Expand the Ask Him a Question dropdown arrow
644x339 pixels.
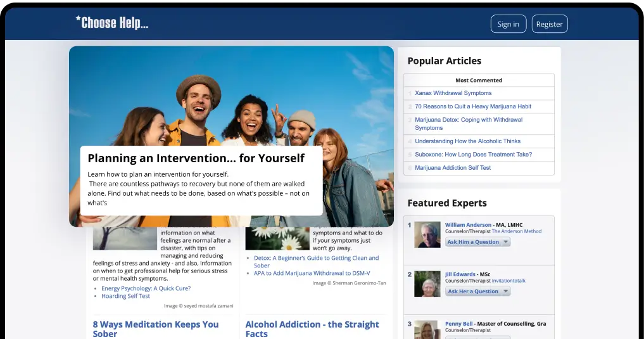pos(505,242)
